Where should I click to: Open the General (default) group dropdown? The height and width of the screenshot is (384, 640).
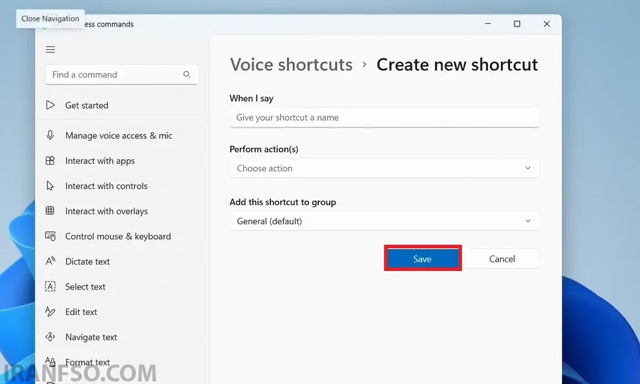click(x=384, y=221)
